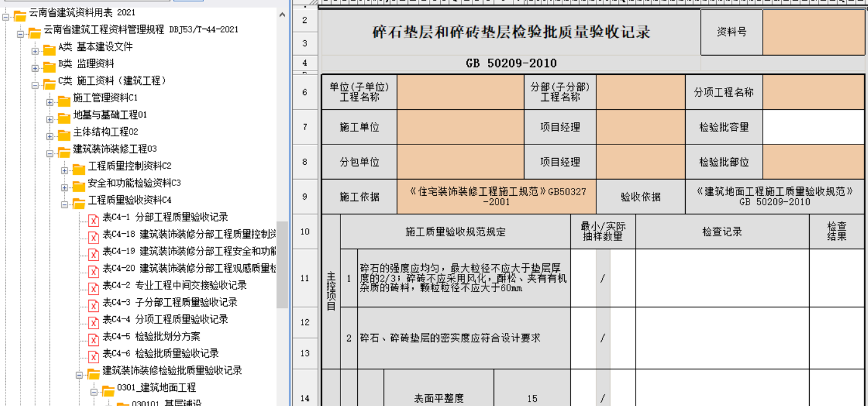The height and width of the screenshot is (406, 868).
Task: Click document icon of 表C4-1 分部工程质量验收记录
Action: click(93, 220)
